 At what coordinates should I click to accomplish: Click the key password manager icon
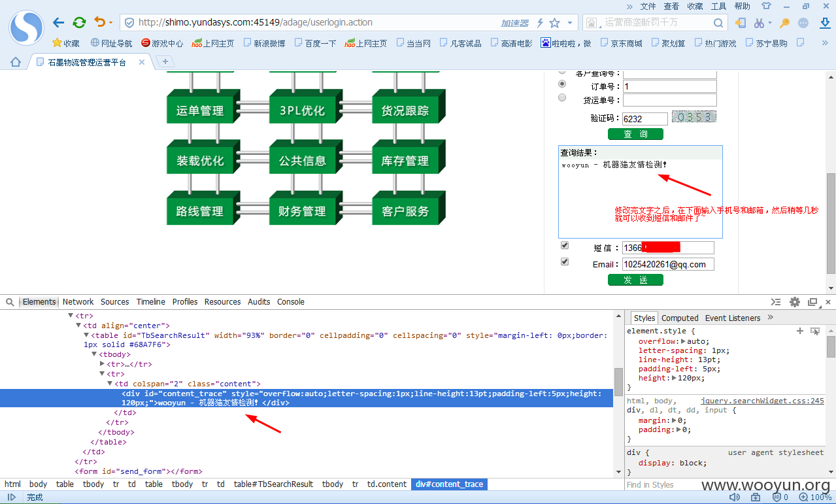(784, 23)
